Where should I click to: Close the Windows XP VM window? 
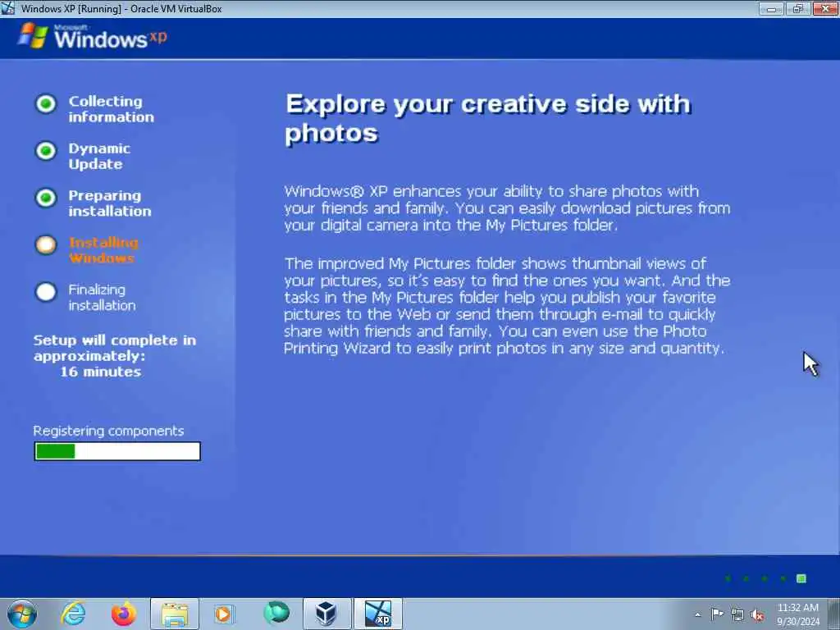tap(825, 8)
